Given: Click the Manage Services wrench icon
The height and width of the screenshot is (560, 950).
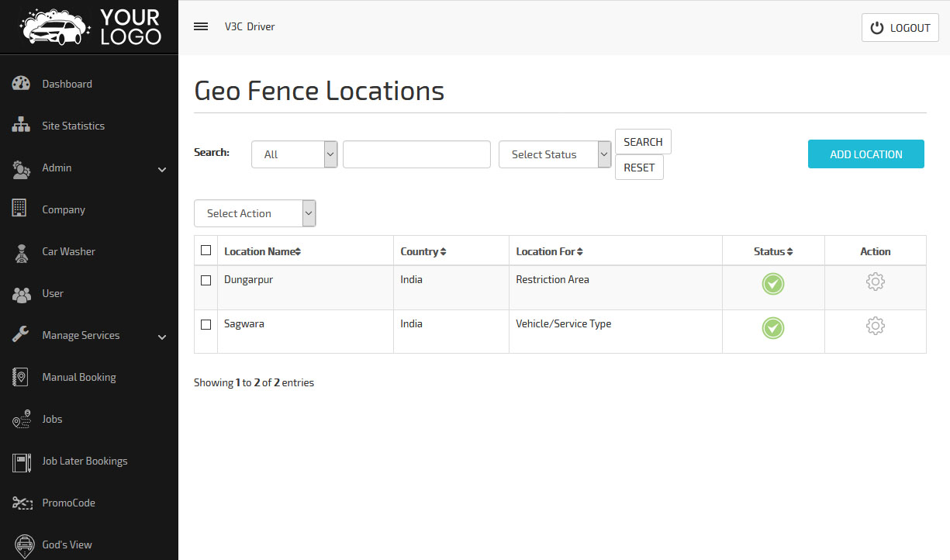Looking at the screenshot, I should [21, 335].
